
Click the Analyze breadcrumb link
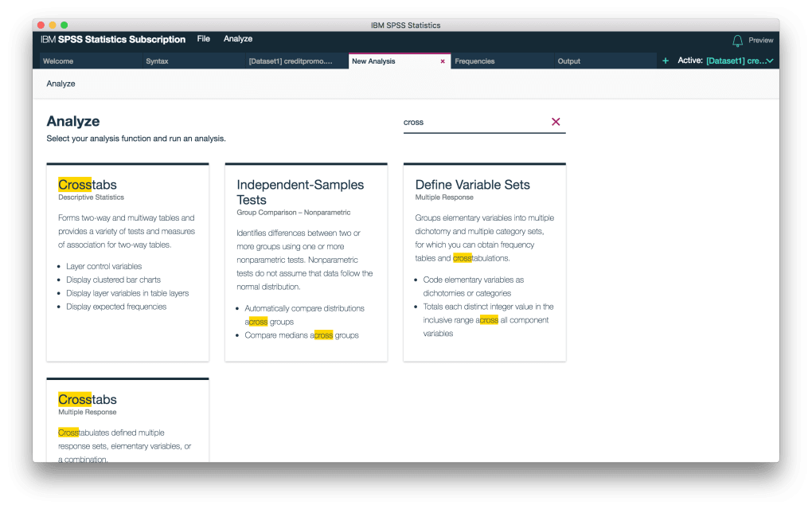61,84
